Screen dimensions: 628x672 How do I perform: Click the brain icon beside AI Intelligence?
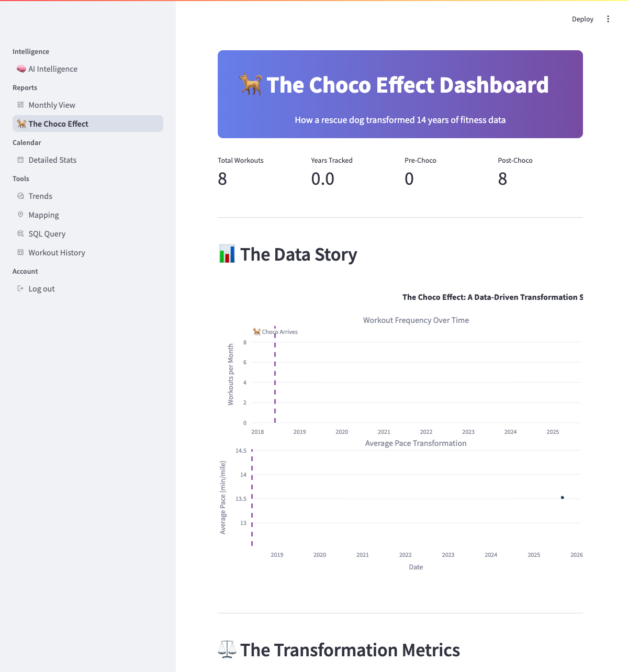click(21, 69)
